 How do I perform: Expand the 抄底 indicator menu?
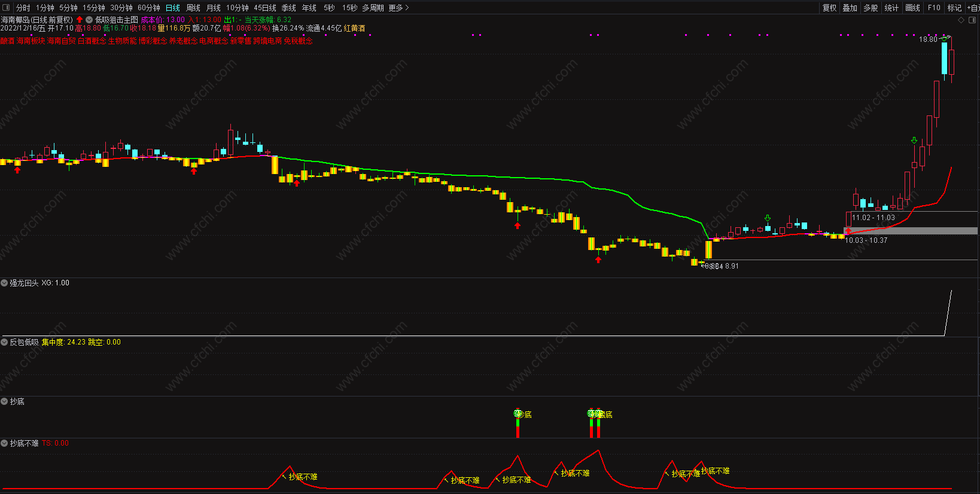[x=4, y=401]
